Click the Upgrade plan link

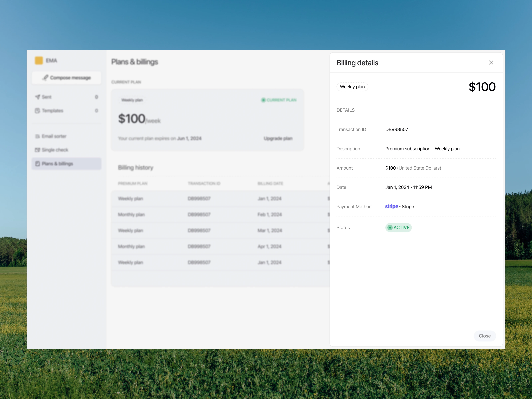[278, 138]
